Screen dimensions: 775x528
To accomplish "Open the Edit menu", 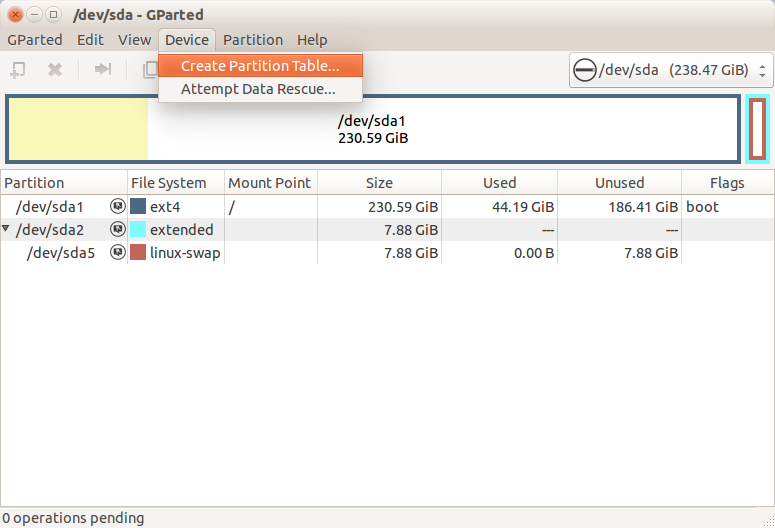I will (90, 40).
